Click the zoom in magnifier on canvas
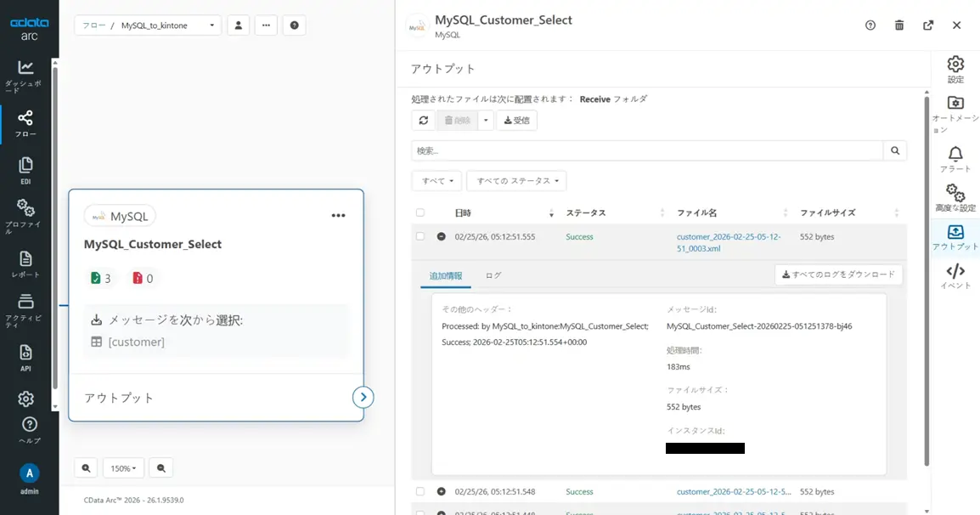 (x=86, y=468)
